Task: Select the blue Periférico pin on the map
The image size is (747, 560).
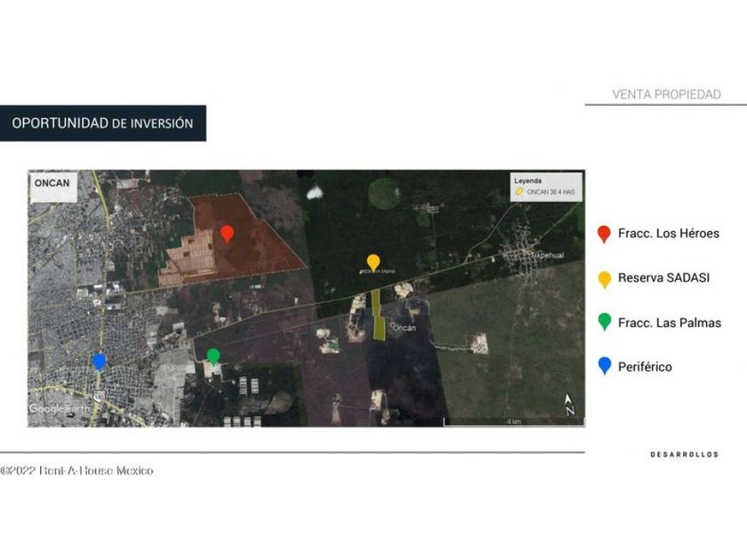Action: pyautogui.click(x=100, y=361)
